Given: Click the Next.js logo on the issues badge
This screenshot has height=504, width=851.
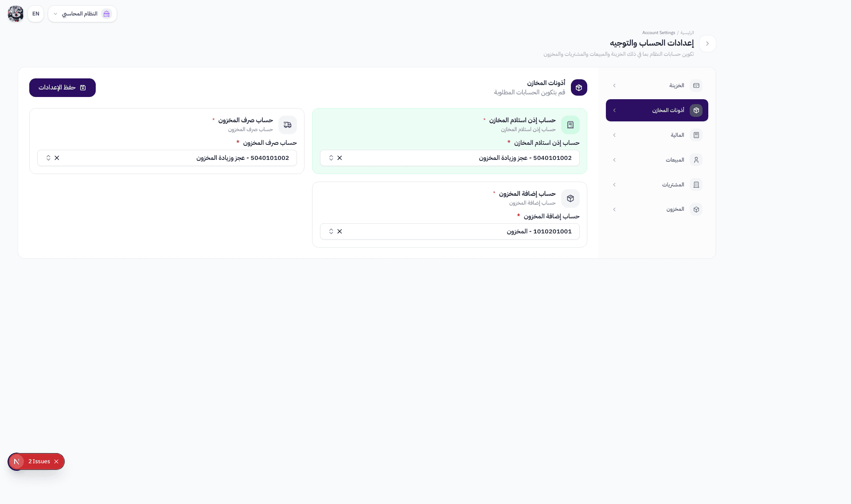Looking at the screenshot, I should point(16,461).
